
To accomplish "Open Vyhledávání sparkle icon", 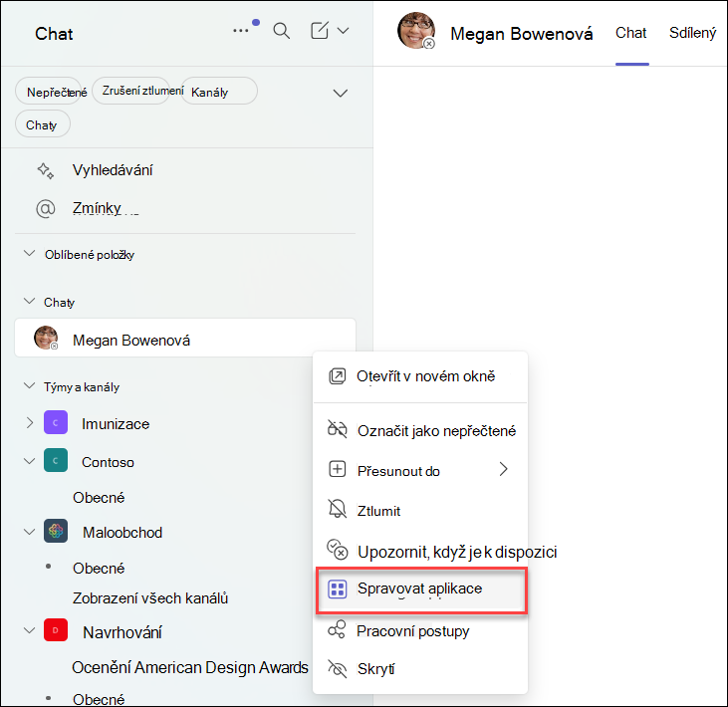I will tap(46, 171).
